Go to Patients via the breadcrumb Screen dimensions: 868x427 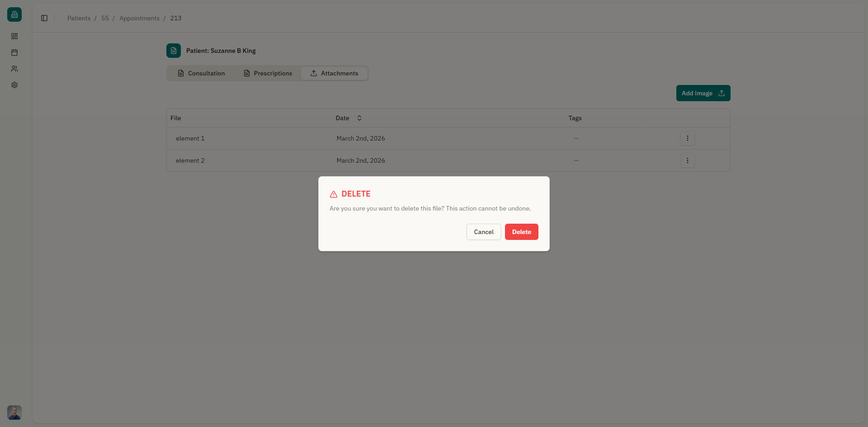pos(79,18)
